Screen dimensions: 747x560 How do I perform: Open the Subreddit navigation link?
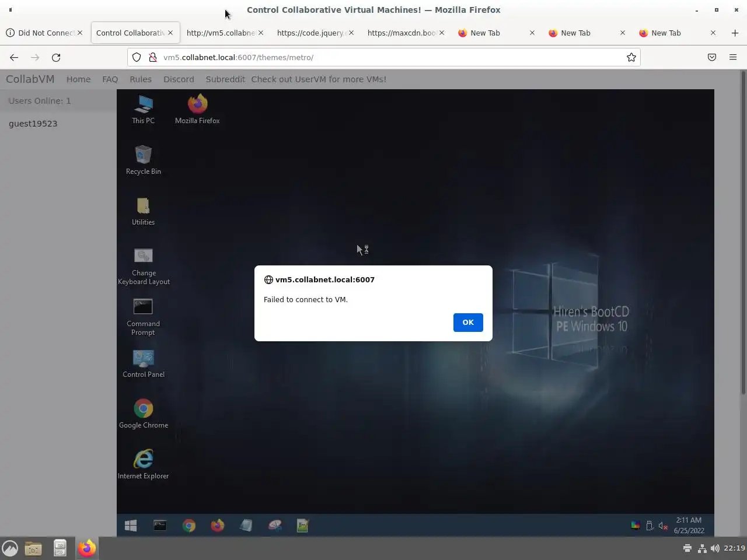click(225, 79)
